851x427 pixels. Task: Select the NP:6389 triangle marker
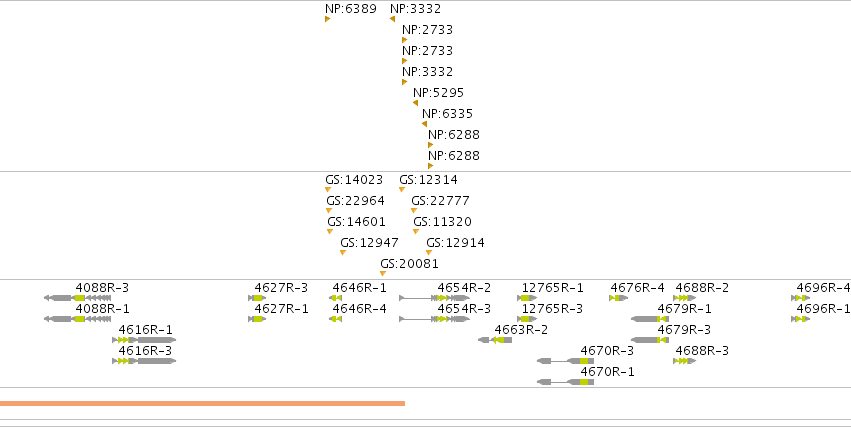coord(327,19)
